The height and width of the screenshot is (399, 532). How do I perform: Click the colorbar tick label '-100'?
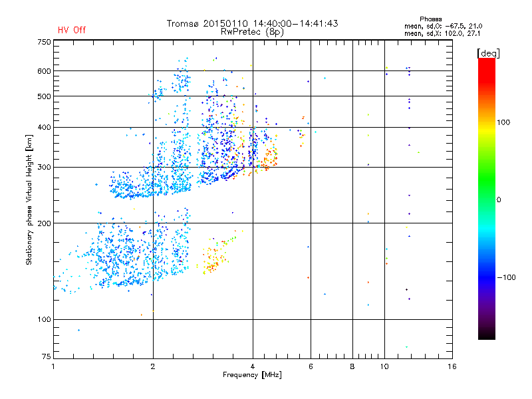pyautogui.click(x=506, y=277)
